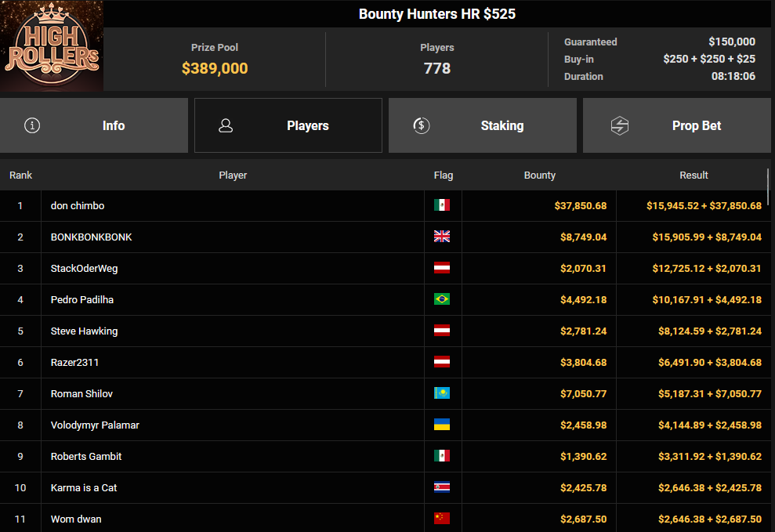Click the Players person silhouette icon

pos(226,125)
